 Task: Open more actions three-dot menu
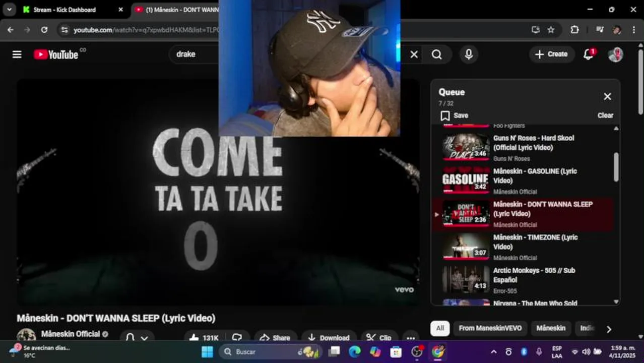(411, 338)
